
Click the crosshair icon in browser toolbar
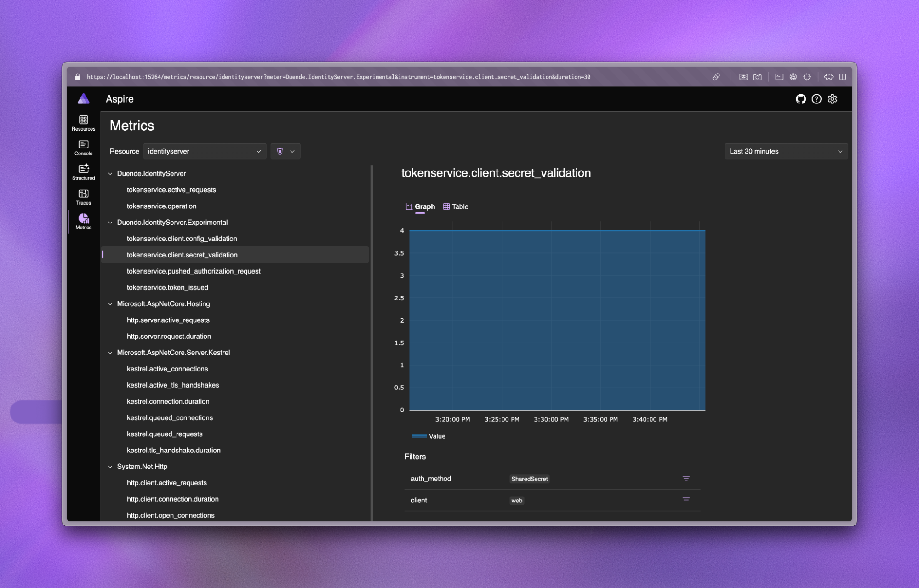point(807,77)
